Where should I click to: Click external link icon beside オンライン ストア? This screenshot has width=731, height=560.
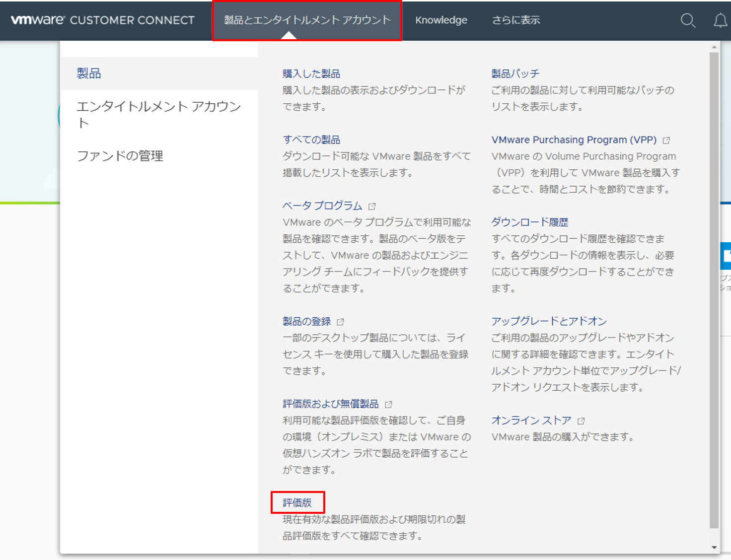click(581, 421)
